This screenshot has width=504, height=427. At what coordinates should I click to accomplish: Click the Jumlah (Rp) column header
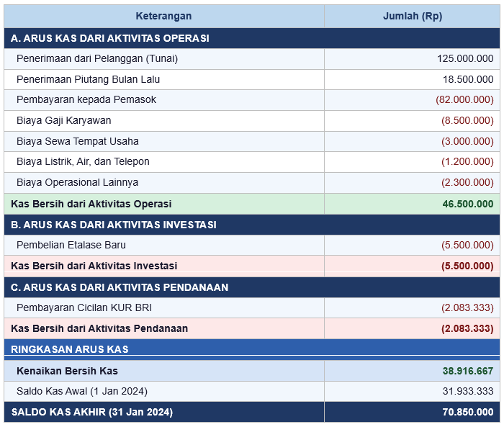[412, 17]
